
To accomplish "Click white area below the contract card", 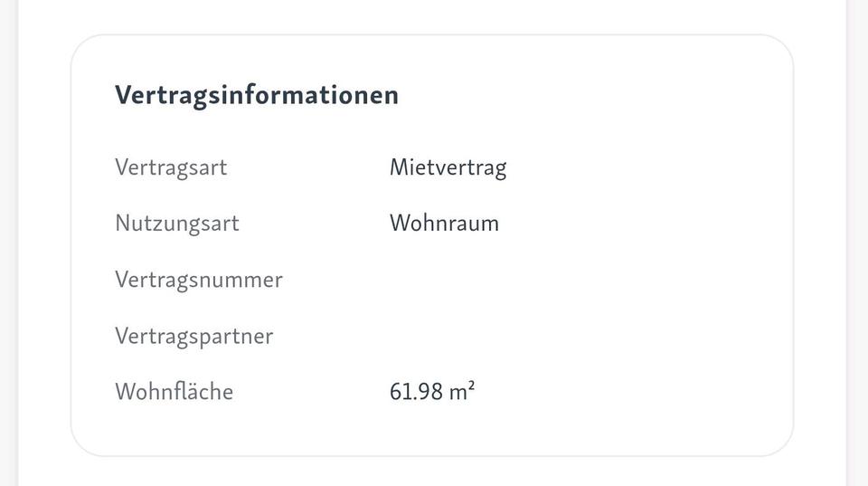I will click(432, 472).
